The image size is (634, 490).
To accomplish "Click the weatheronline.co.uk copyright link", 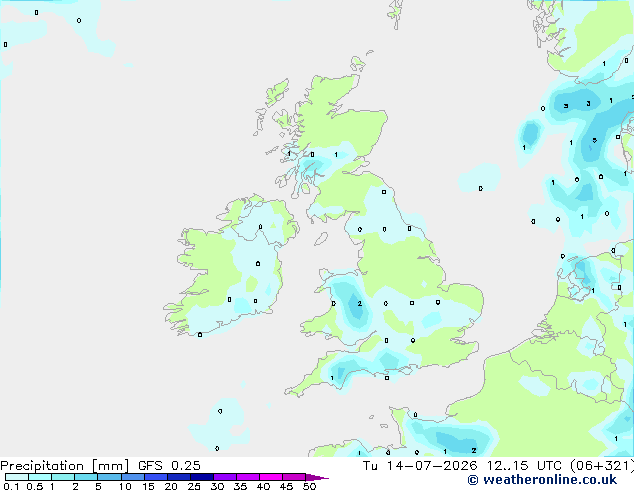I will (542, 480).
